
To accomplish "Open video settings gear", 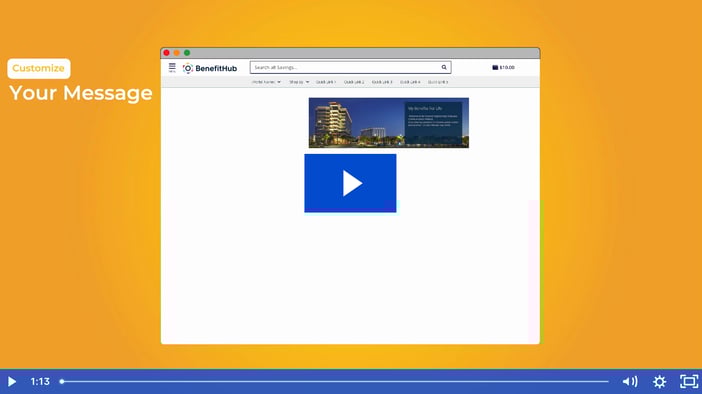I will (659, 381).
